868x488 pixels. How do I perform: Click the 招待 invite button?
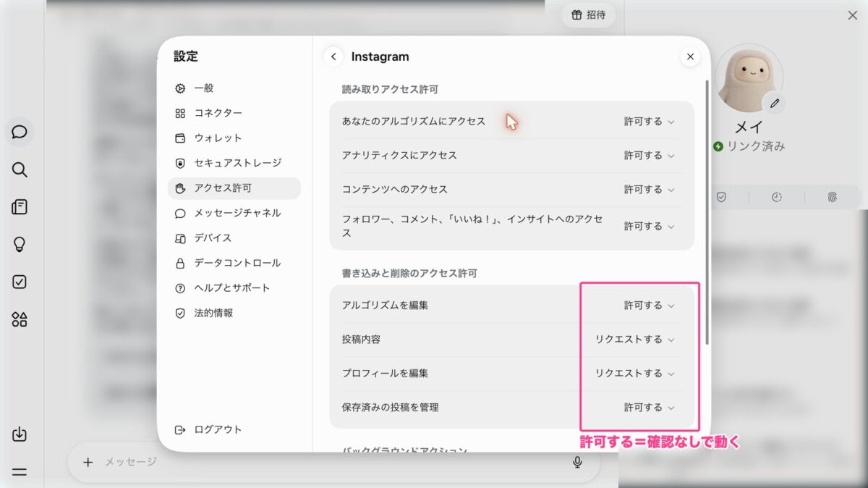(x=588, y=14)
